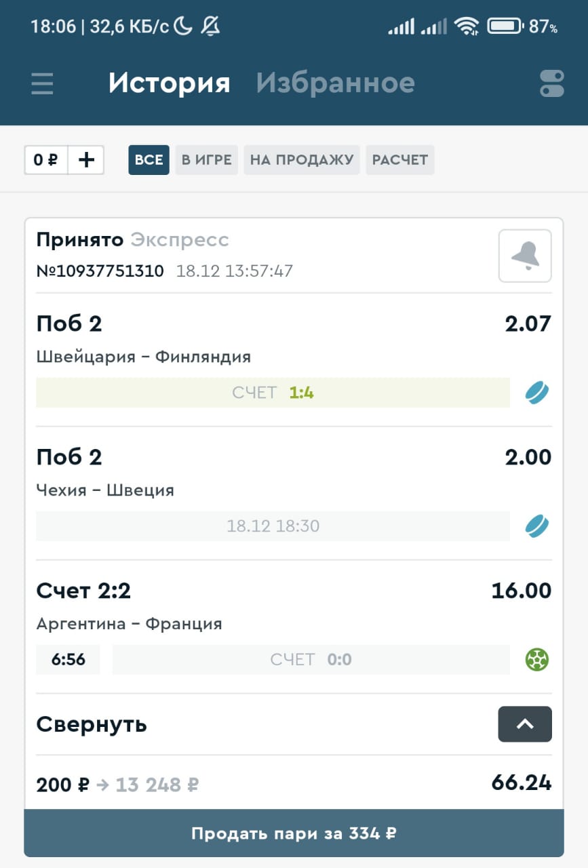Tap football icon for Аргентина – Франция
The height and width of the screenshot is (868, 588).
point(537,660)
